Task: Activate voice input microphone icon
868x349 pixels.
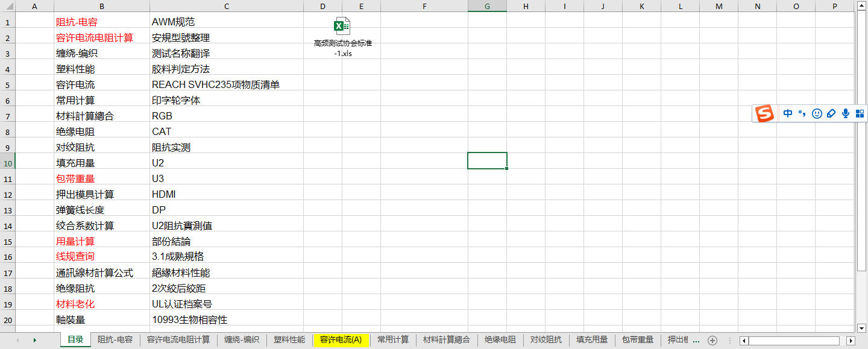Action: [x=846, y=113]
